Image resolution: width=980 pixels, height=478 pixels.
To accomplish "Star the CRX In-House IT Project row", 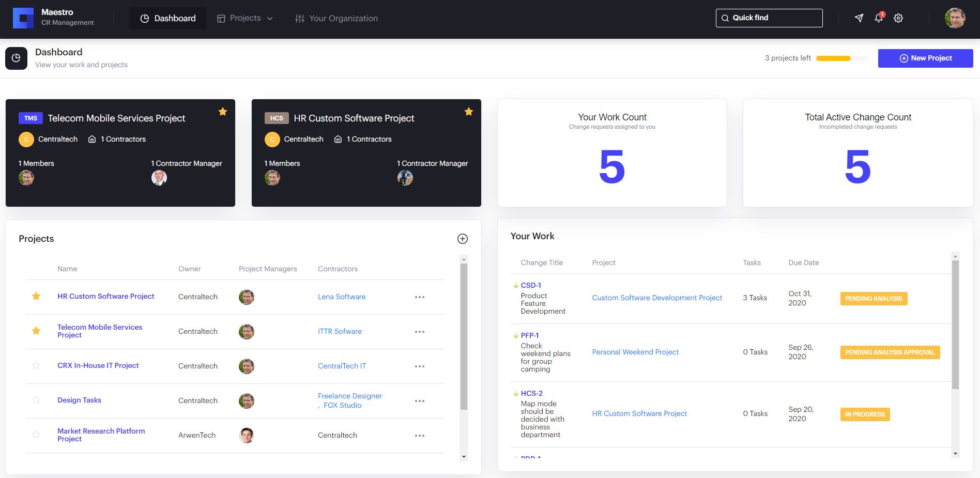I will 36,365.
